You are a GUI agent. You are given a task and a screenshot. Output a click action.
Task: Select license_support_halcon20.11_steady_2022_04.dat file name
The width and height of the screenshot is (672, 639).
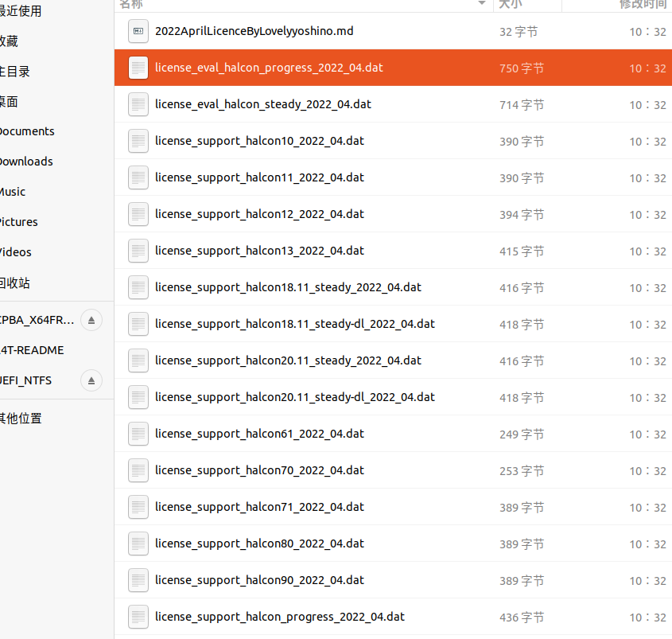pos(288,360)
